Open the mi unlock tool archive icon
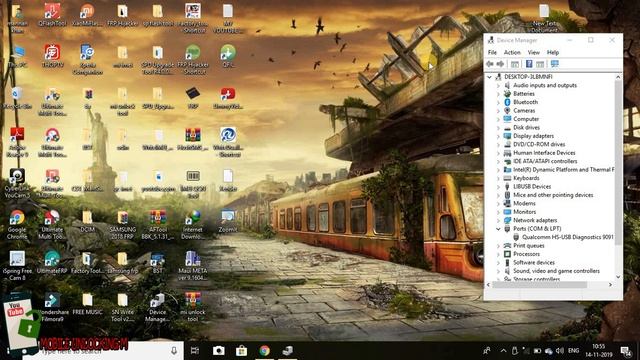This screenshot has height=360, width=640. coord(193,307)
